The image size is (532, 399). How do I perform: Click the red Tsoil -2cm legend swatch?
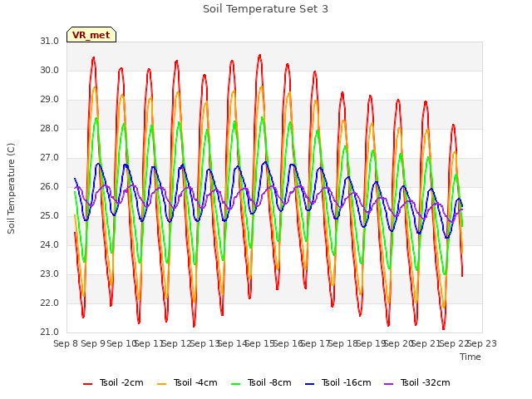[x=87, y=384]
